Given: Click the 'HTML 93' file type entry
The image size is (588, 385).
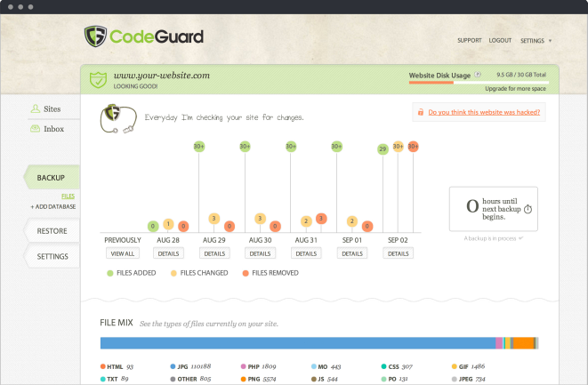Looking at the screenshot, I should (x=117, y=366).
